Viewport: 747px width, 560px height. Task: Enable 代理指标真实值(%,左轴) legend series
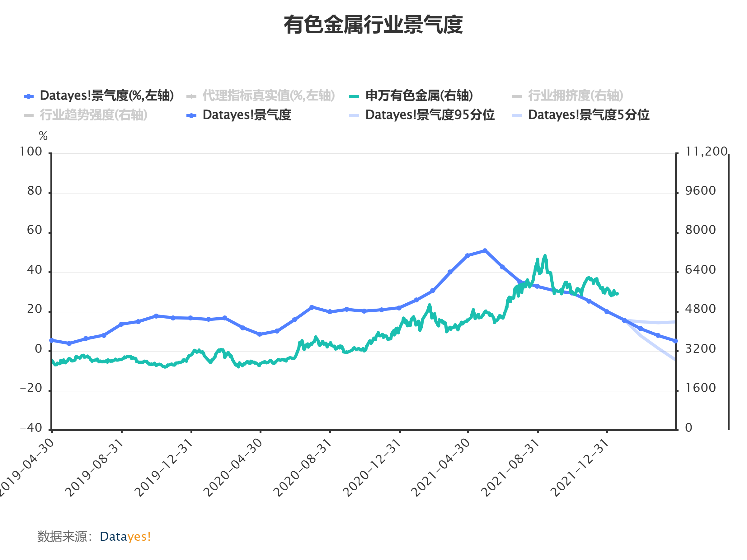coord(269,96)
